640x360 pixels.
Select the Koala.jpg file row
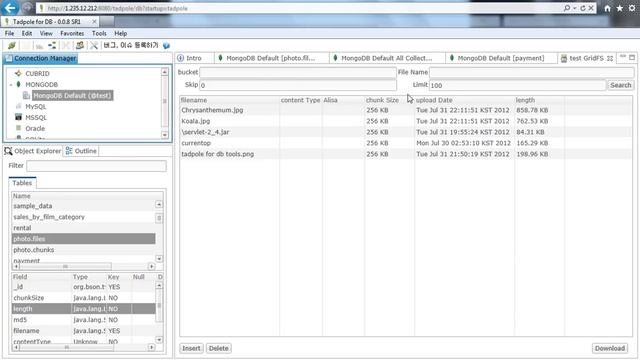point(406,121)
